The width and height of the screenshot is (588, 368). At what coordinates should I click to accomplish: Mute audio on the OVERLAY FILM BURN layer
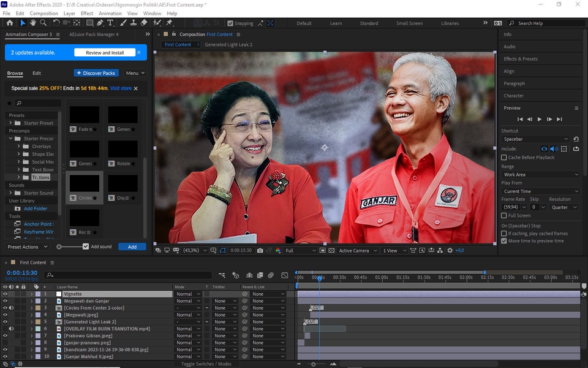[x=12, y=328]
